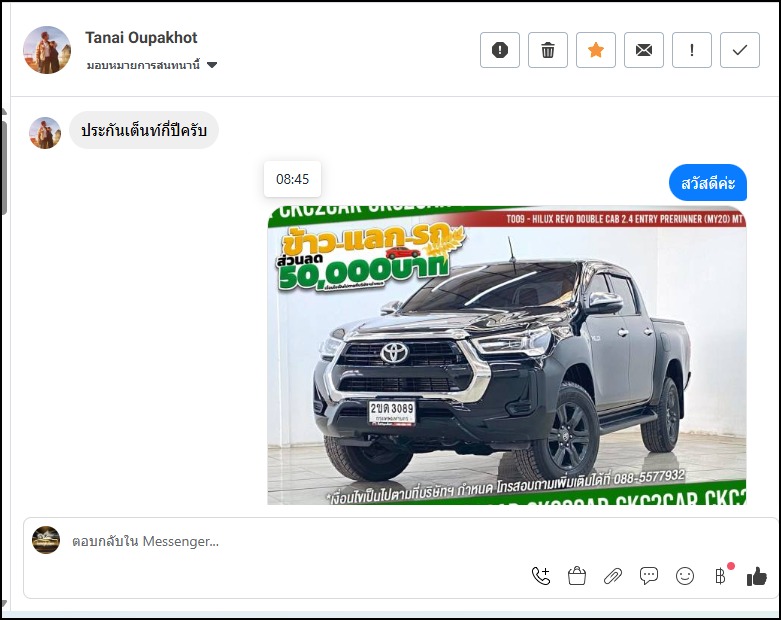This screenshot has height=620, width=781.
Task: Open the shopping bag products icon
Action: tap(577, 576)
